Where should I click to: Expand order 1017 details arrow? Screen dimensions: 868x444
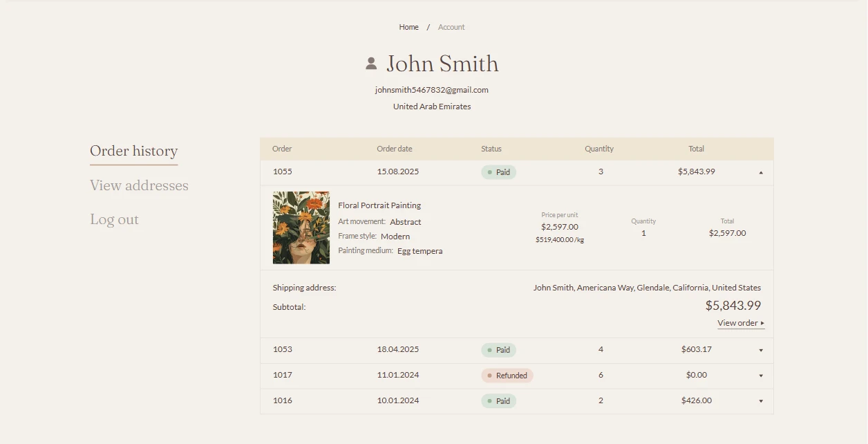coord(761,376)
